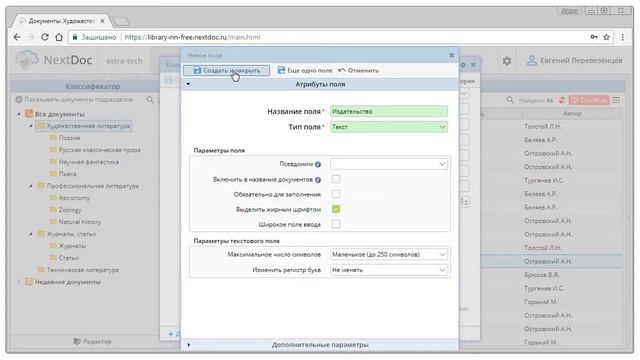Show info for Включить в название документов

click(x=318, y=180)
